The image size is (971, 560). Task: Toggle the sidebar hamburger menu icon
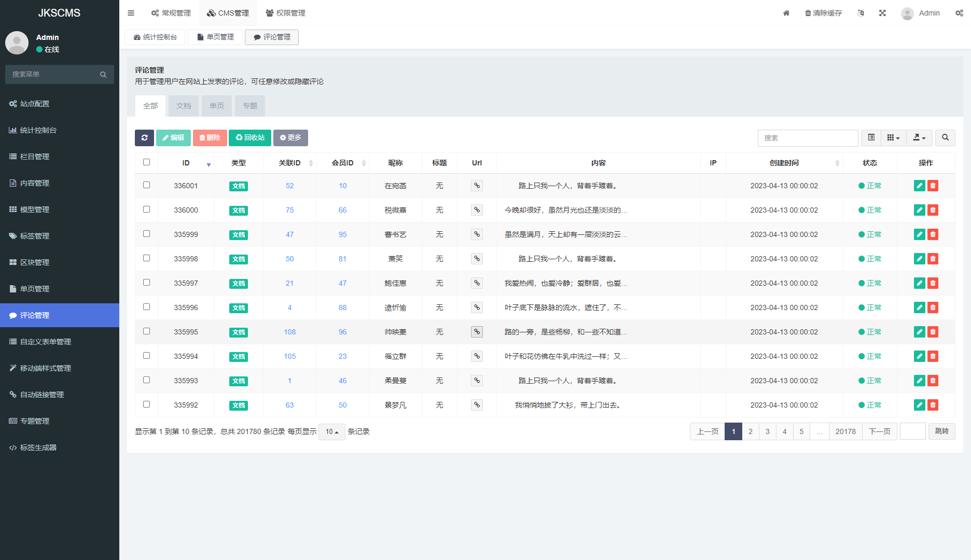click(131, 13)
